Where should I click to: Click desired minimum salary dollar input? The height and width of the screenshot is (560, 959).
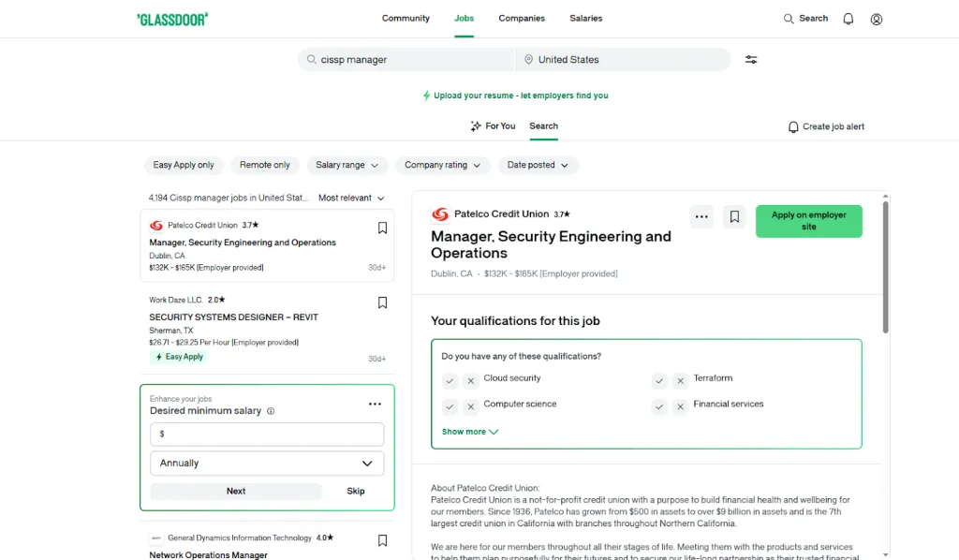click(x=267, y=435)
